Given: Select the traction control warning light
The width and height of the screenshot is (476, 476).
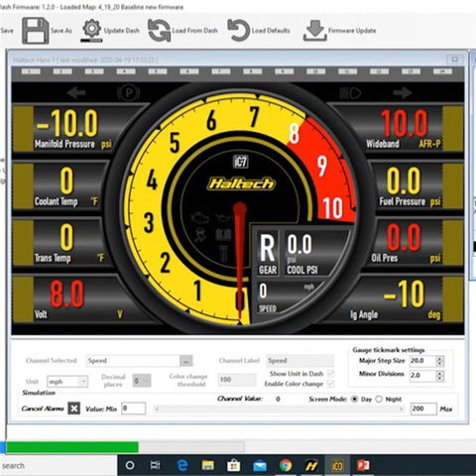Looking at the screenshot, I should click(x=199, y=235).
